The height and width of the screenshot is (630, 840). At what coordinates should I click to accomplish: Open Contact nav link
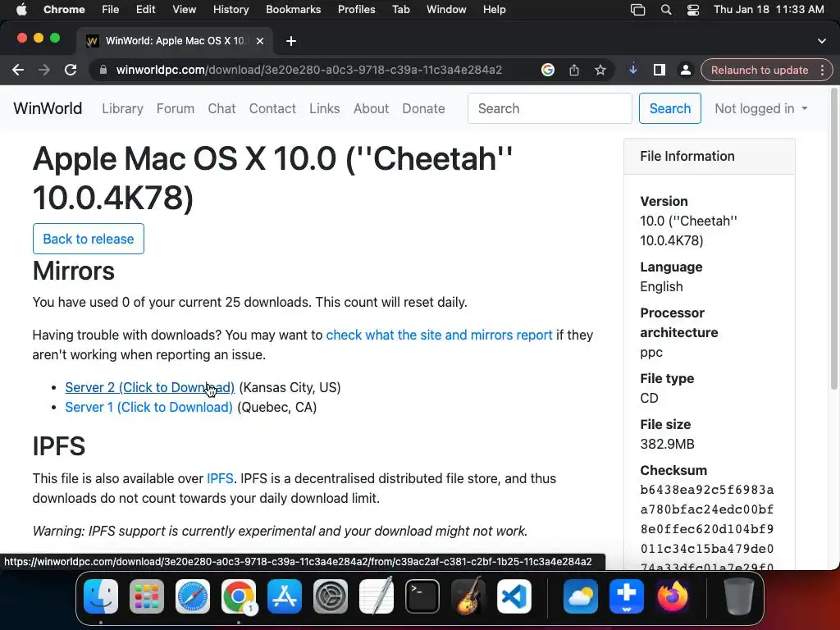[x=272, y=108]
